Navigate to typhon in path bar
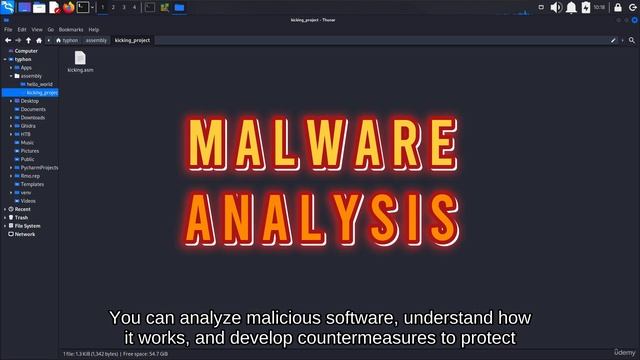640x360 pixels. pos(67,40)
